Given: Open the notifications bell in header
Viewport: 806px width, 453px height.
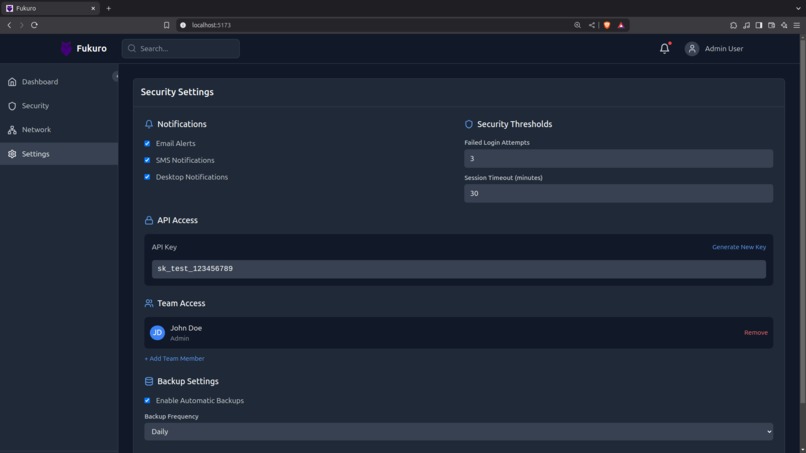Looking at the screenshot, I should (665, 48).
